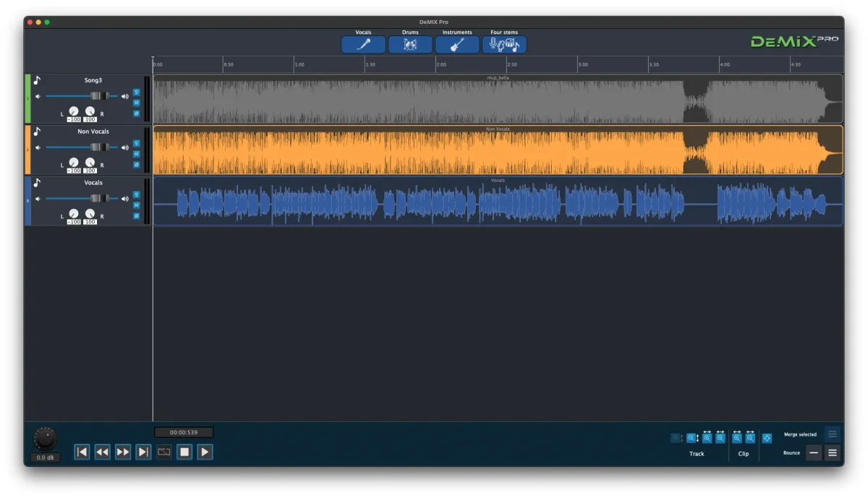Screen dimensions: 868x498
Task: Click the master volume knob
Action: coord(45,439)
